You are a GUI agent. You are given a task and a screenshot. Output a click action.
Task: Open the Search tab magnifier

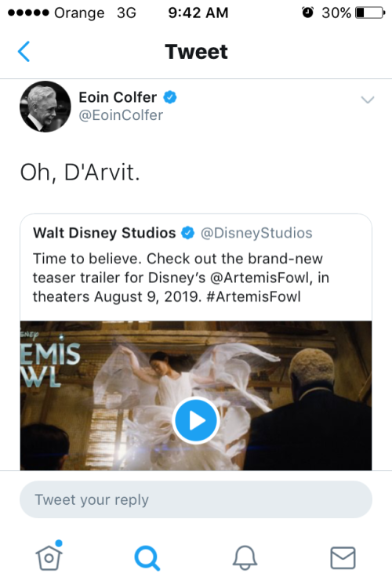click(x=147, y=558)
